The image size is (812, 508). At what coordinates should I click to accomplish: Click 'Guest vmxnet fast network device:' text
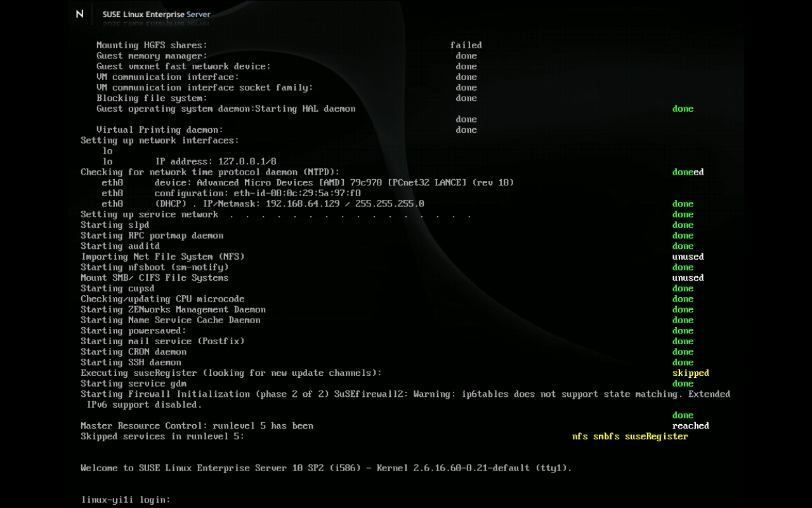[x=183, y=66]
